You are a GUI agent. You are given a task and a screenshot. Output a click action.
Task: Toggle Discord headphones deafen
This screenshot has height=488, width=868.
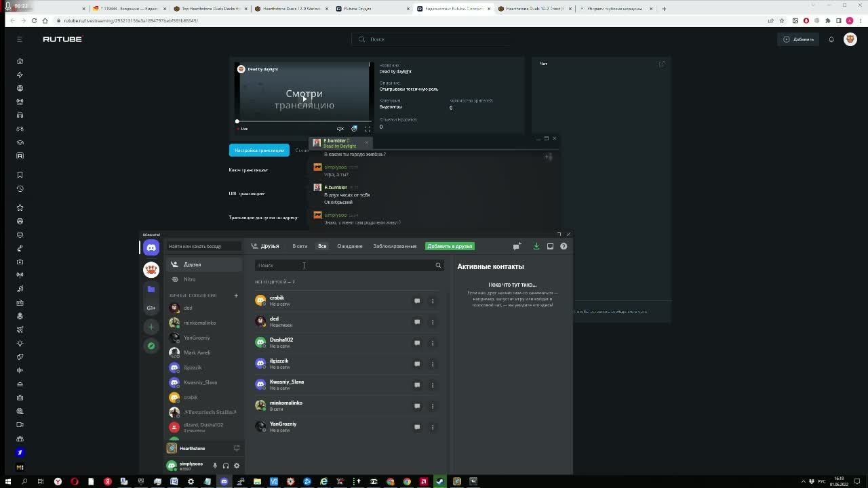pos(226,466)
